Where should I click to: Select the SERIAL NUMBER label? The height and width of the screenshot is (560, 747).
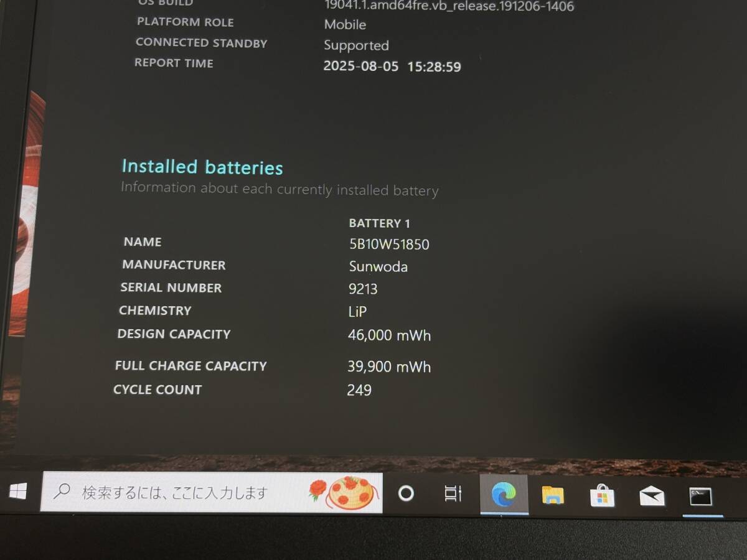coord(171,287)
